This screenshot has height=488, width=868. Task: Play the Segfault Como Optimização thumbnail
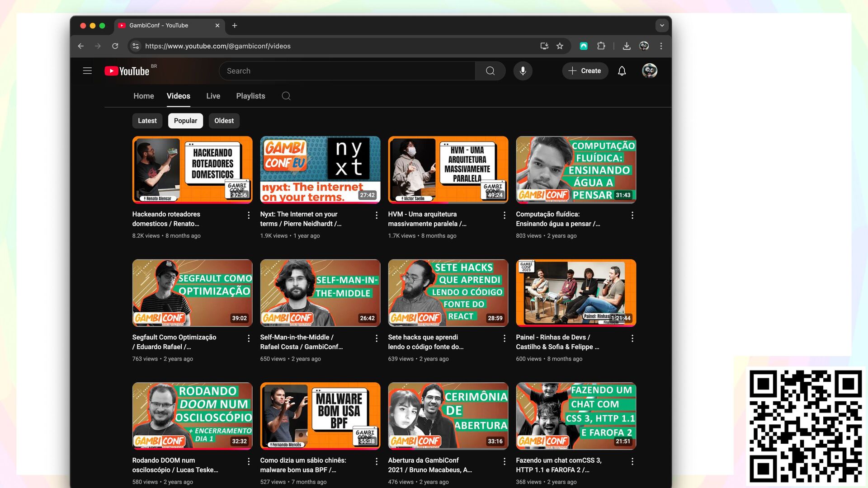click(192, 293)
